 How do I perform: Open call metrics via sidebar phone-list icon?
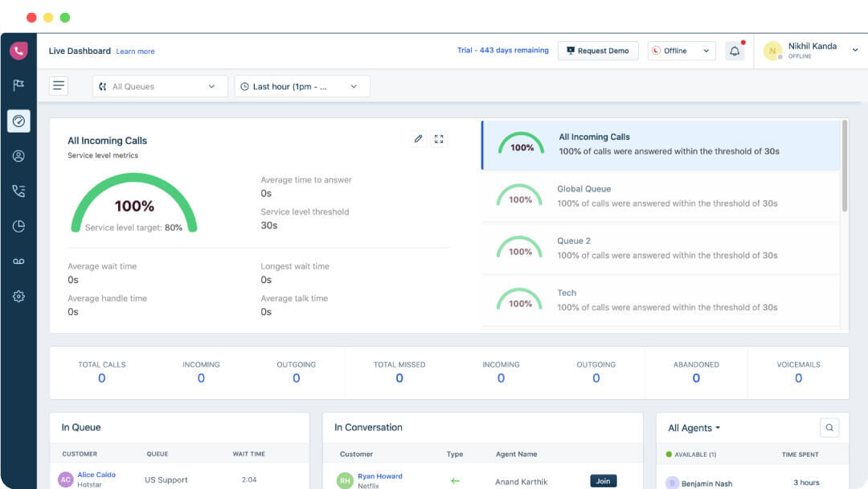pos(18,191)
